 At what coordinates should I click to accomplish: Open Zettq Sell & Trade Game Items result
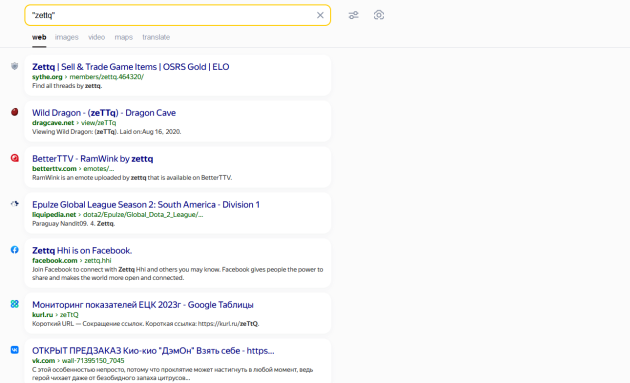coord(131,67)
